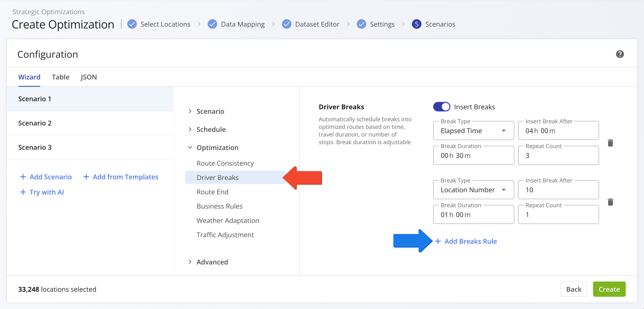
Task: Disable the Insert Breaks toggle
Action: [441, 107]
